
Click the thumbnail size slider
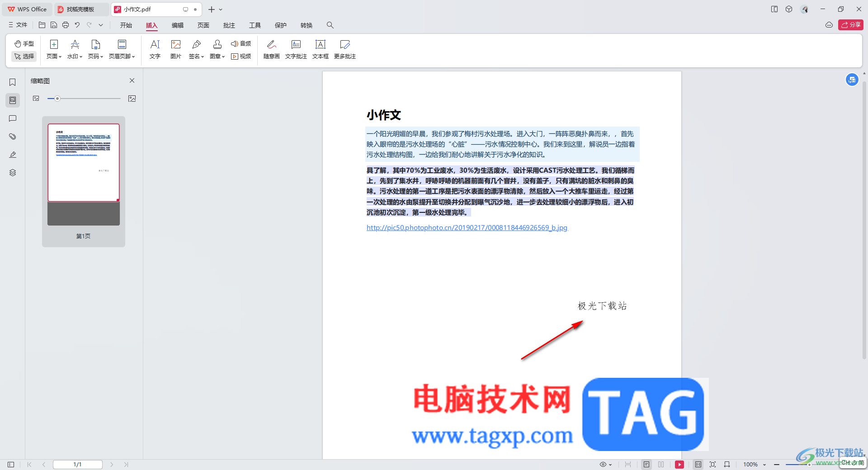tap(84, 99)
